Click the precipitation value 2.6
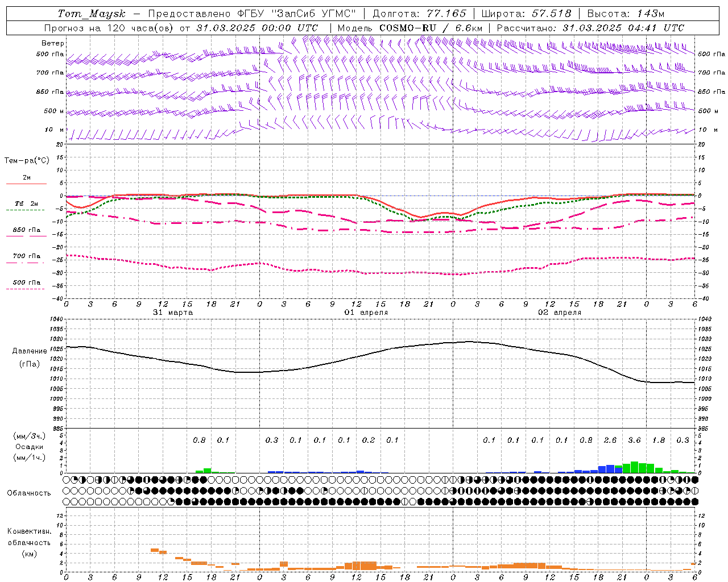The height and width of the screenshot is (582, 728). pyautogui.click(x=610, y=440)
